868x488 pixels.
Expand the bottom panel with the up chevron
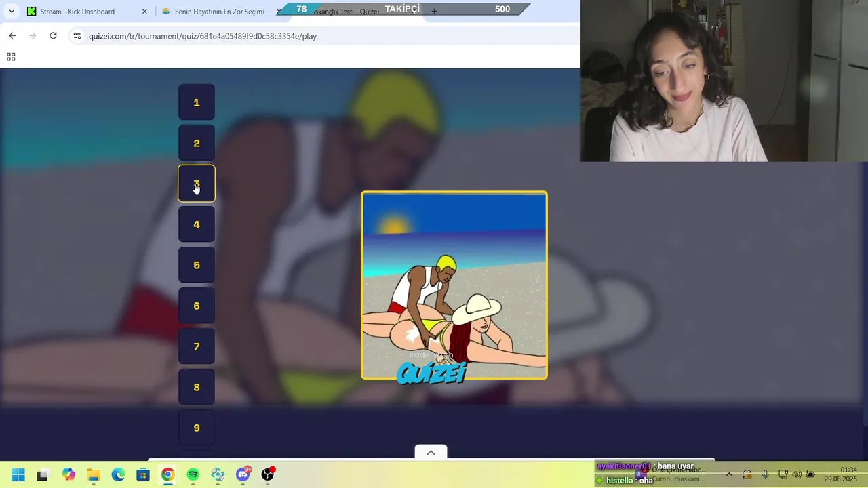(x=431, y=452)
